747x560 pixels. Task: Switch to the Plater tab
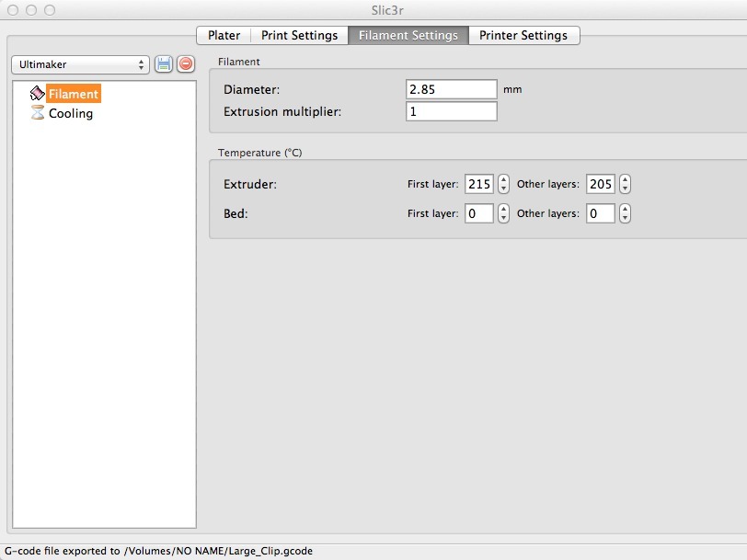point(224,35)
